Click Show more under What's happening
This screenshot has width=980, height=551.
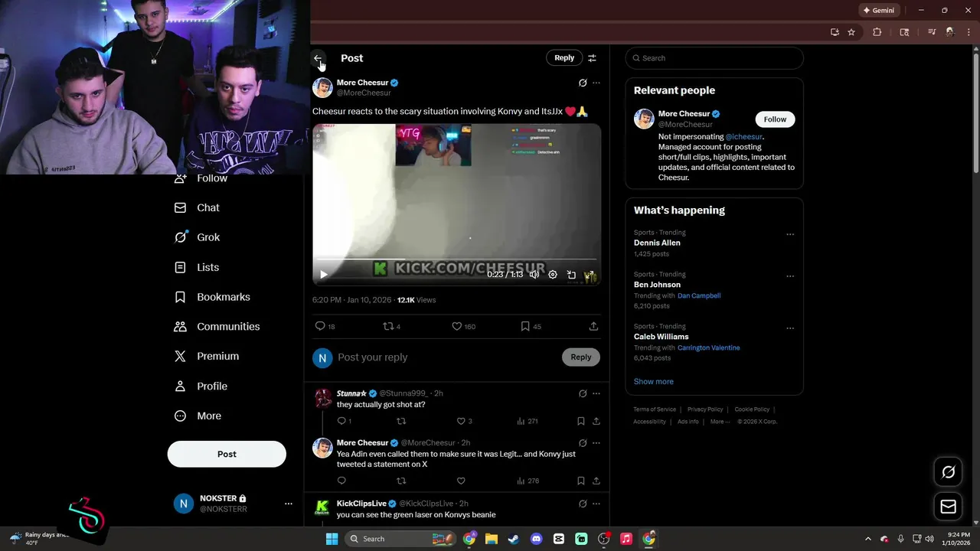click(654, 381)
